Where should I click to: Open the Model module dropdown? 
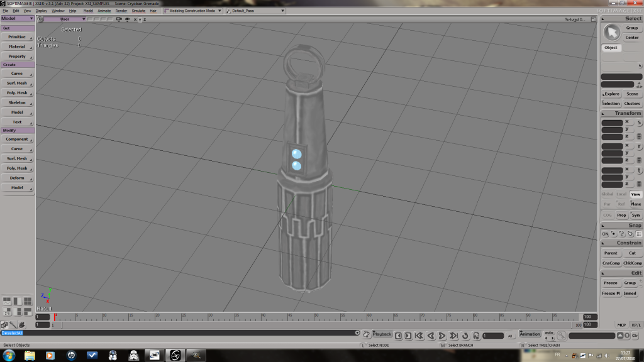tap(17, 18)
